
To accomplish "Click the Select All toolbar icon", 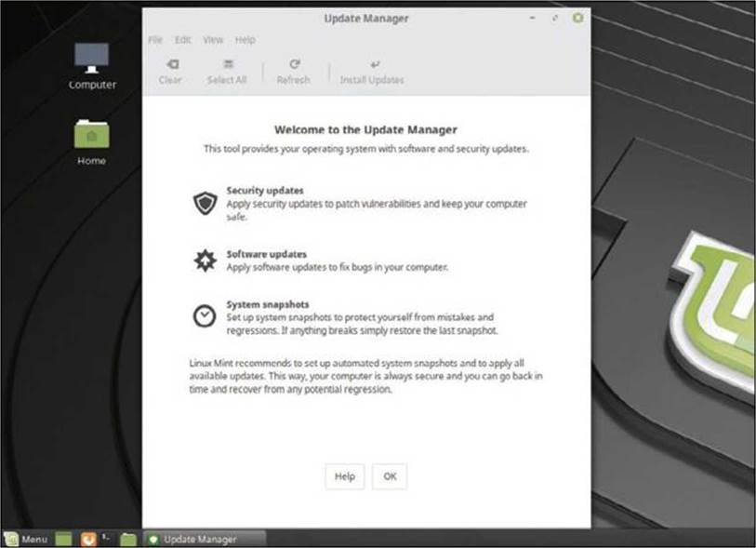I will [228, 64].
